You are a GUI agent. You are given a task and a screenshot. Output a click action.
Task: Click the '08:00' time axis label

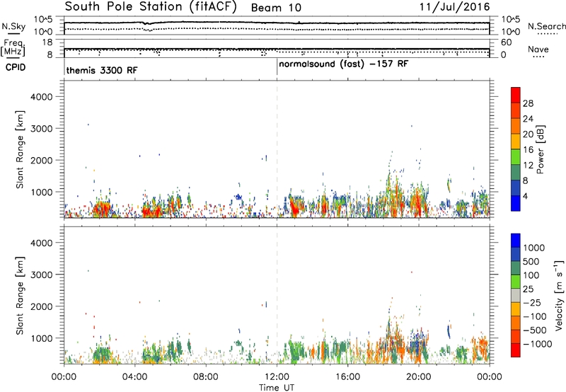206,377
